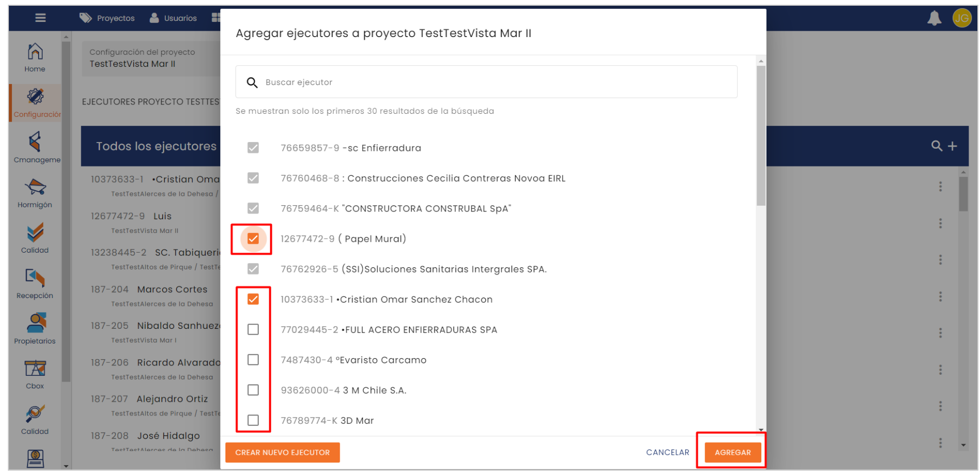Viewport: 980px width, 475px height.
Task: Click the plus icon to add ejecutor
Action: tap(952, 146)
